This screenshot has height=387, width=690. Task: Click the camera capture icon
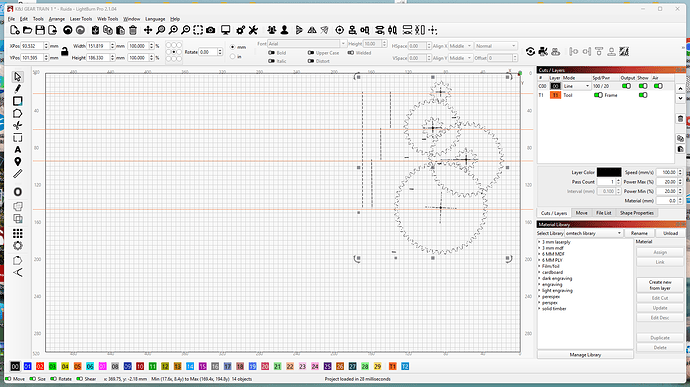211,30
